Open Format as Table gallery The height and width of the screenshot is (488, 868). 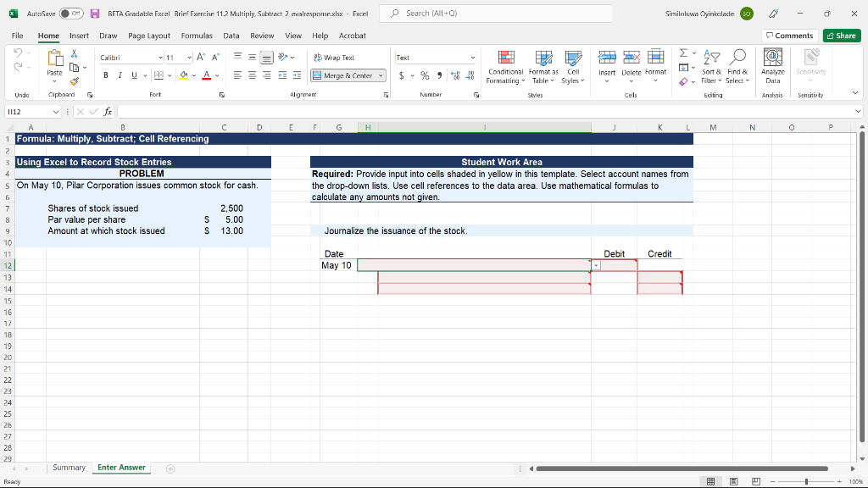point(542,68)
